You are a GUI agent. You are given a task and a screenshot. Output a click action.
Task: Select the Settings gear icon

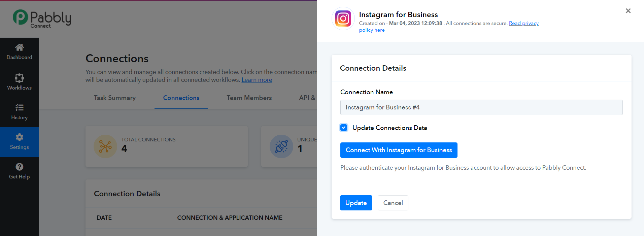19,137
